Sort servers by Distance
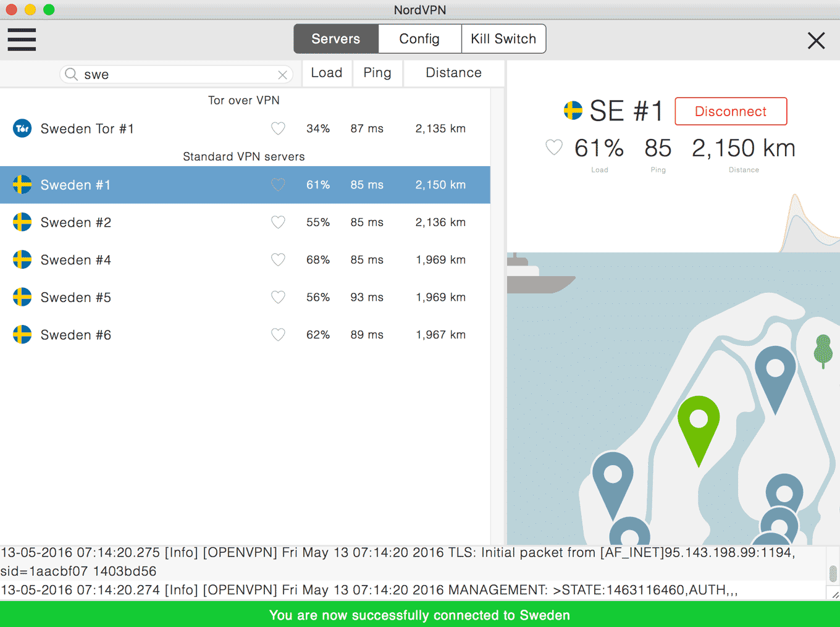This screenshot has height=627, width=840. 454,73
